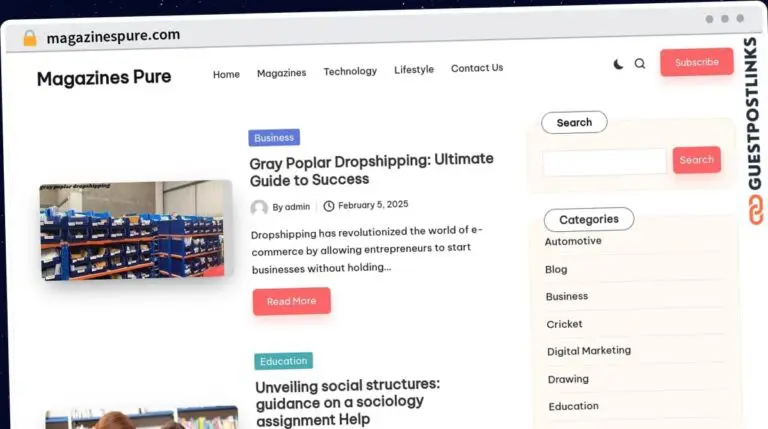Click the warehouse shelves article thumbnail
The width and height of the screenshot is (768, 429).
(136, 230)
